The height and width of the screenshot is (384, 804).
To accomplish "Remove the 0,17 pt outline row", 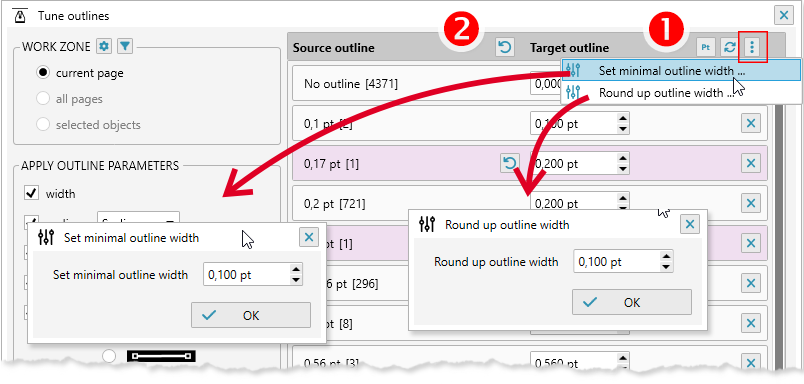I will tap(751, 164).
